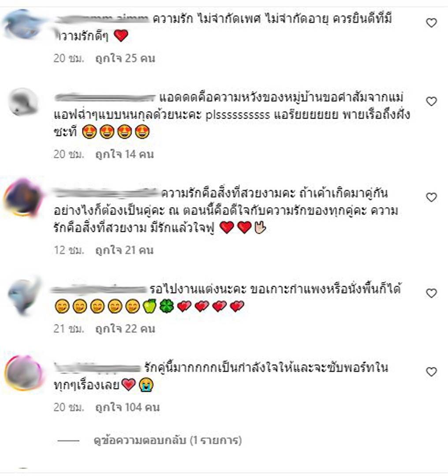The image size is (448, 476).
Task: Open avatar of the 'plsssssssss' commenter
Action: click(23, 102)
